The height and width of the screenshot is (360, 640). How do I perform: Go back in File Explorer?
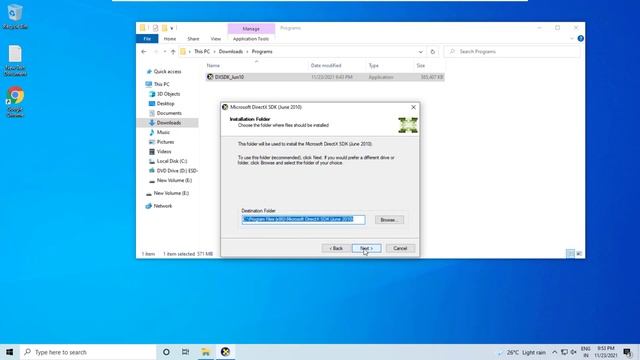(144, 52)
